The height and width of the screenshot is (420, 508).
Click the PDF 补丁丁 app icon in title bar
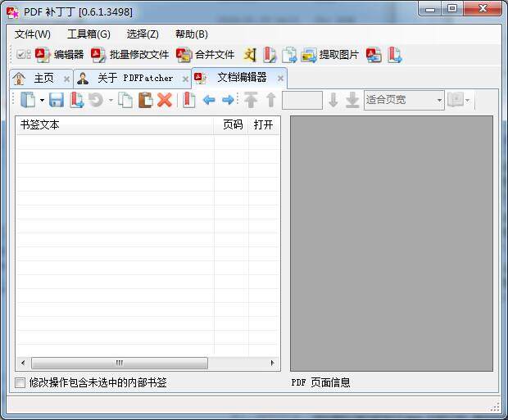tap(13, 12)
